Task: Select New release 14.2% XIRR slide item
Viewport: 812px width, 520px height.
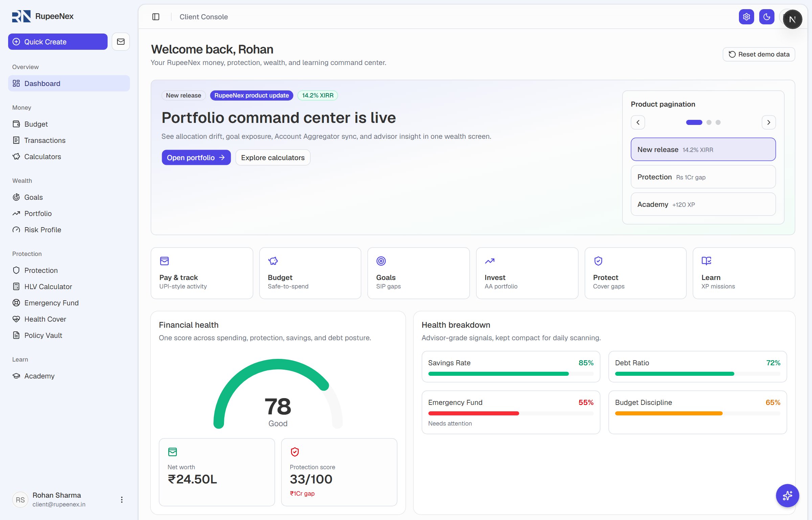Action: [x=703, y=149]
